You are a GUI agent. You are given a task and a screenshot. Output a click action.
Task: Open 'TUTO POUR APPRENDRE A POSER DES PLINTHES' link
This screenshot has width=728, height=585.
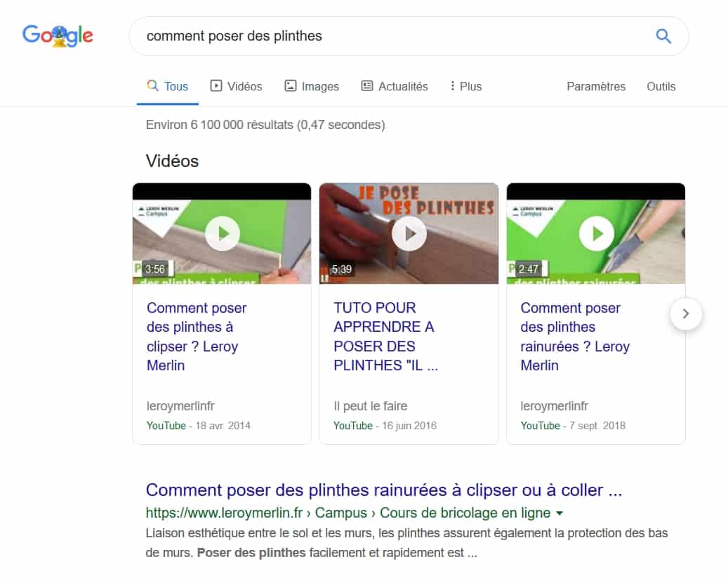(x=385, y=337)
